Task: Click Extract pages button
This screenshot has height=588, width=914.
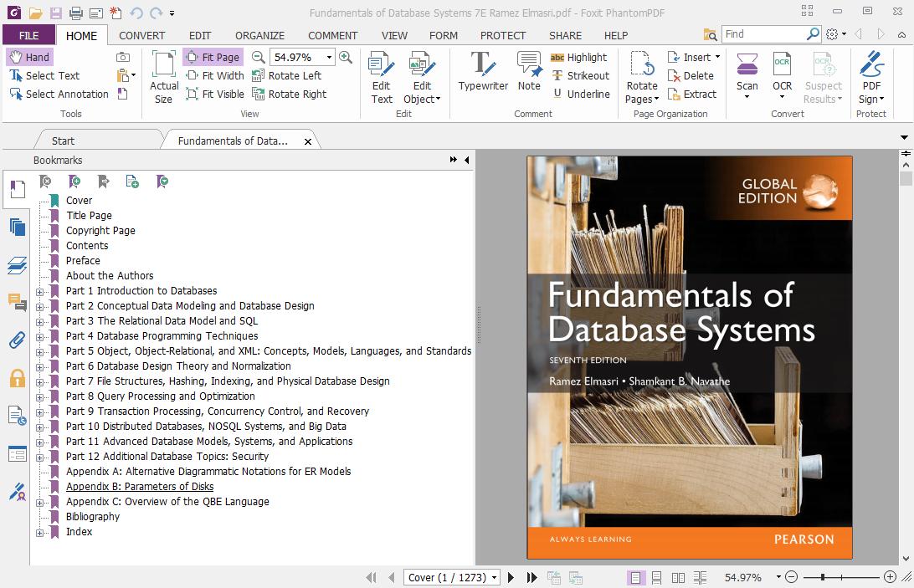Action: pos(692,94)
